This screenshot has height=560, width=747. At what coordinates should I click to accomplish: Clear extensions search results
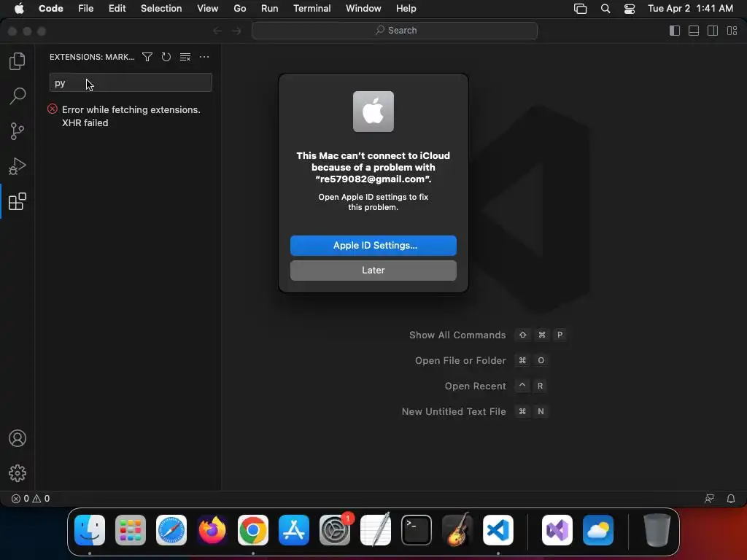[185, 57]
